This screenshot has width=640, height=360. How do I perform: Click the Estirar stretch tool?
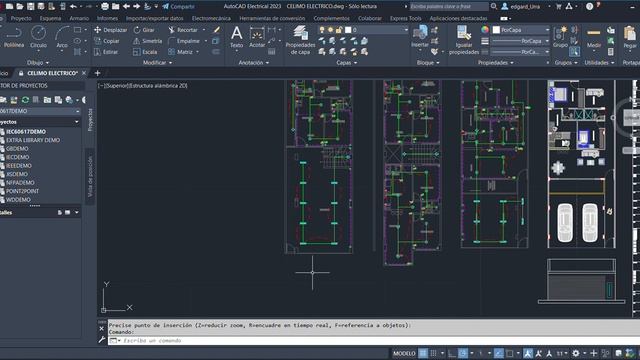click(106, 52)
